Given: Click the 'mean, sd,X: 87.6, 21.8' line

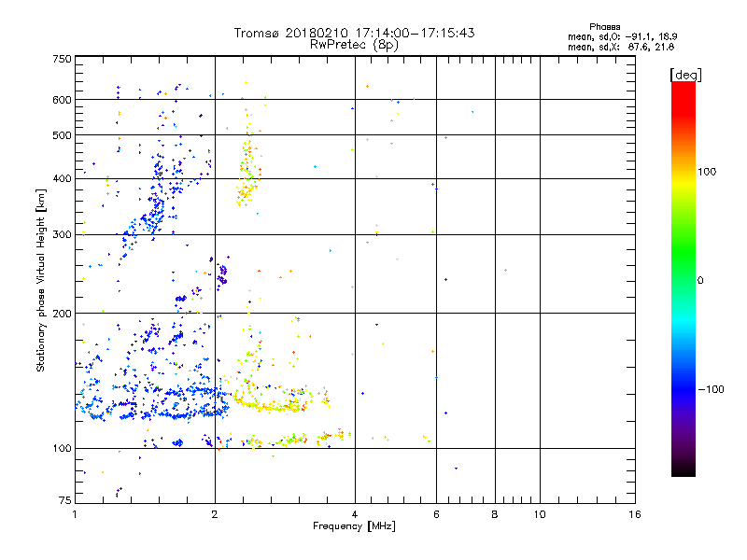Looking at the screenshot, I should (x=621, y=47).
